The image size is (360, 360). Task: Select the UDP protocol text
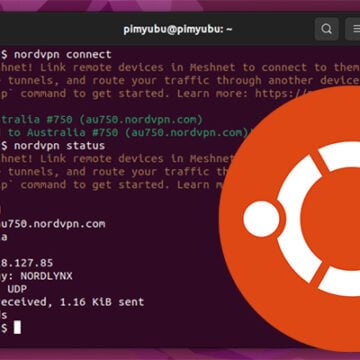coord(17,289)
